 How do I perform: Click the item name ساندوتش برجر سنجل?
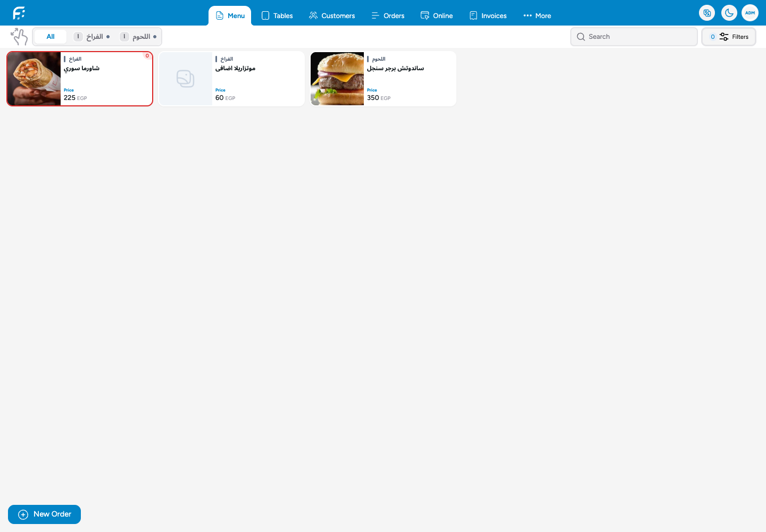395,69
